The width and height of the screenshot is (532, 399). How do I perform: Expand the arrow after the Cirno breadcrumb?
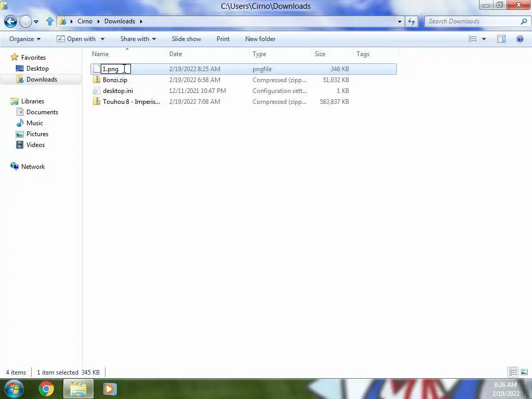[98, 21]
